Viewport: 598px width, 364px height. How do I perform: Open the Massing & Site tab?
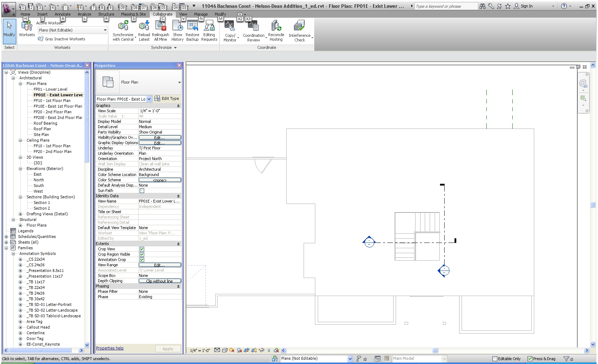tap(133, 14)
